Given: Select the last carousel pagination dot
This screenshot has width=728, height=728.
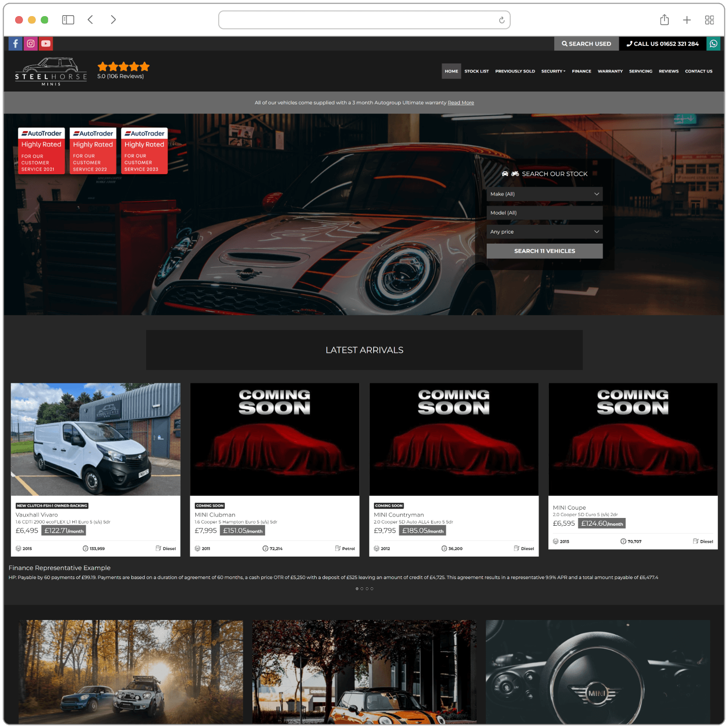Looking at the screenshot, I should [372, 589].
